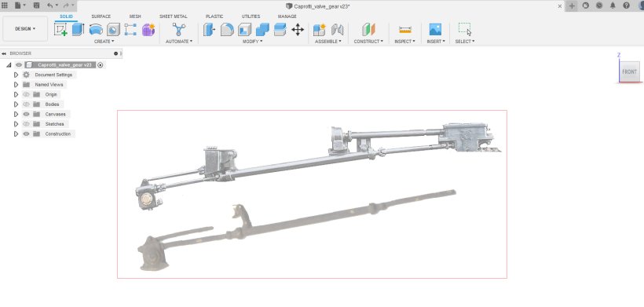Activate the window Select tool
The height and width of the screenshot is (307, 644).
[x=465, y=30]
